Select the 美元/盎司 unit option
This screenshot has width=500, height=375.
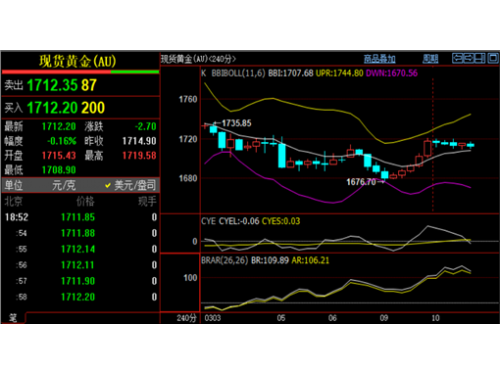[x=135, y=185]
